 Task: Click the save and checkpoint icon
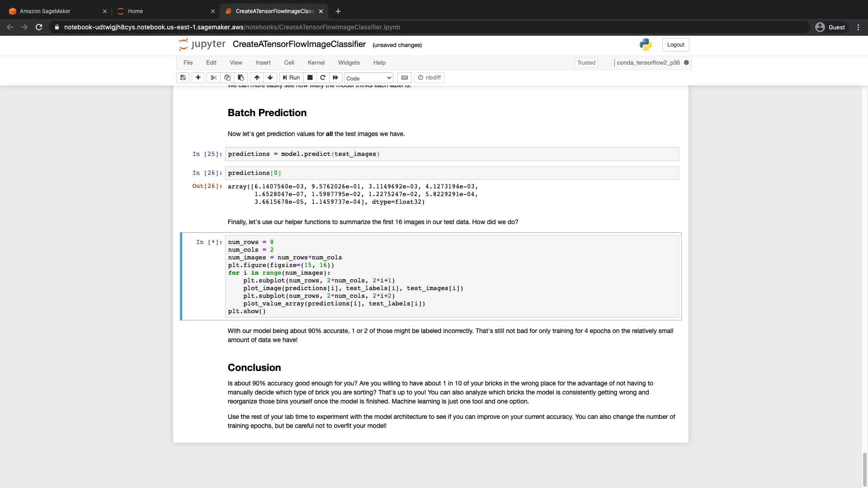[x=183, y=78]
